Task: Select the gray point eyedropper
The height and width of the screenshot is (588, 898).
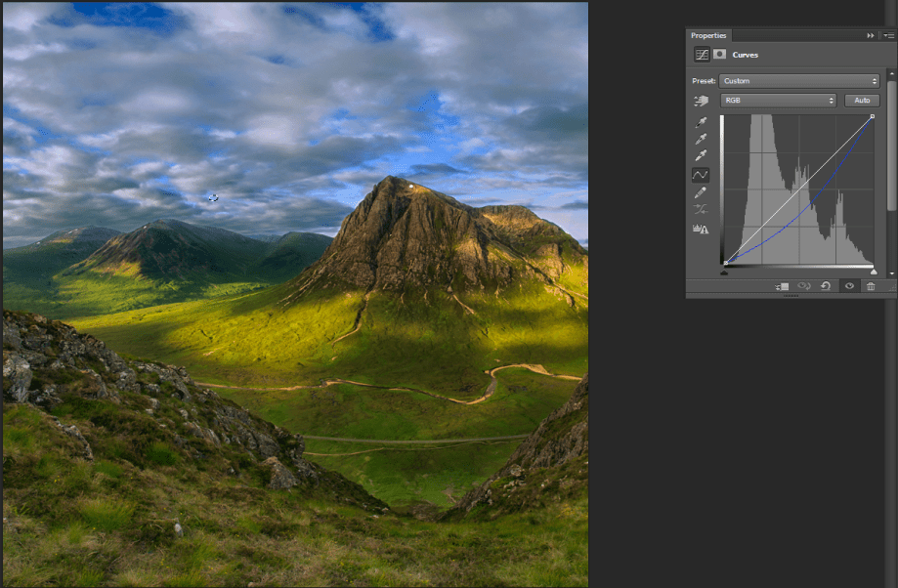Action: point(701,139)
